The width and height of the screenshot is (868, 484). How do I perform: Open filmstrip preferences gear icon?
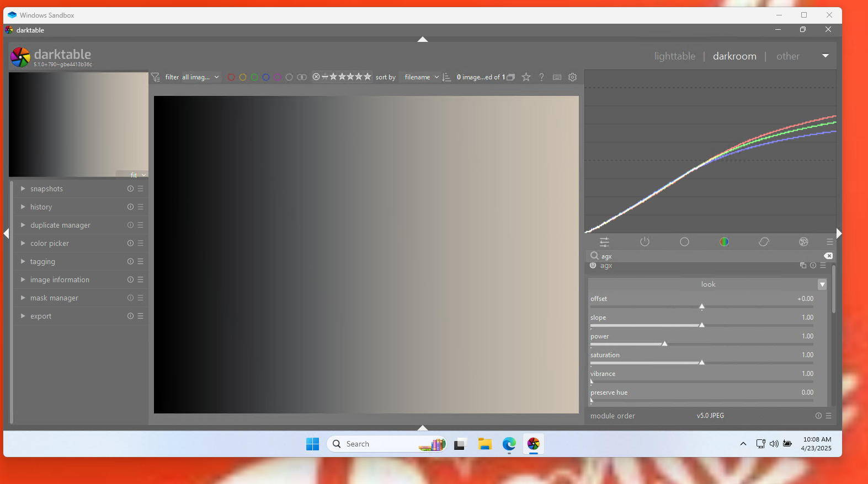click(573, 77)
